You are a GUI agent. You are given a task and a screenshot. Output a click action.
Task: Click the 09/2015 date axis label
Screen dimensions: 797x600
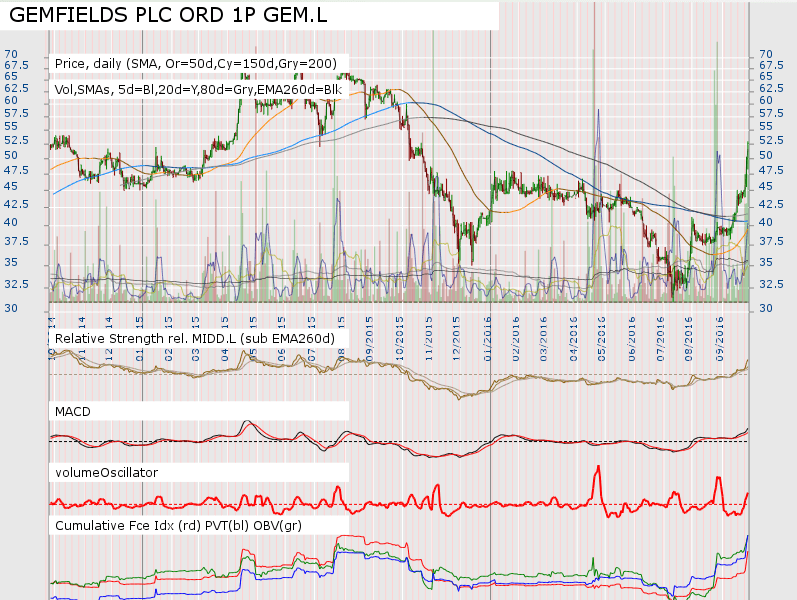point(370,339)
